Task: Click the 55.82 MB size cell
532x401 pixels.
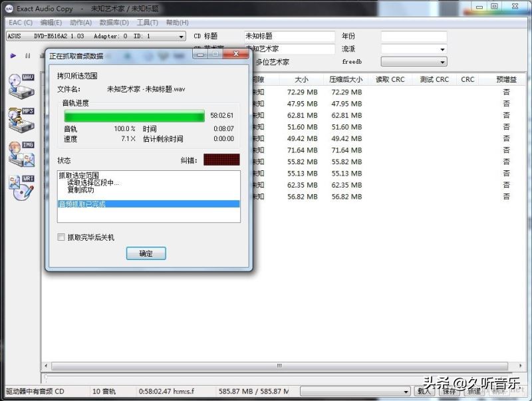Action: pyautogui.click(x=303, y=162)
